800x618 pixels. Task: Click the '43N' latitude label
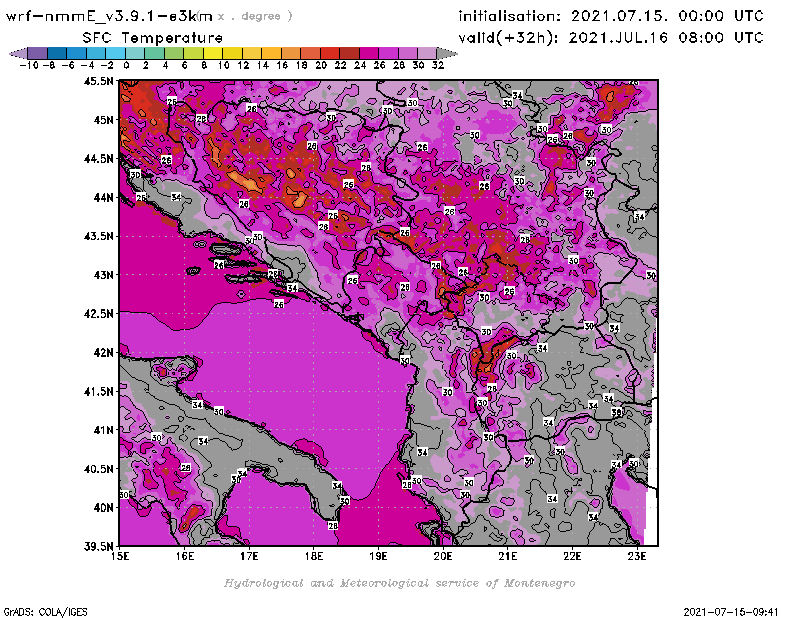click(x=104, y=275)
